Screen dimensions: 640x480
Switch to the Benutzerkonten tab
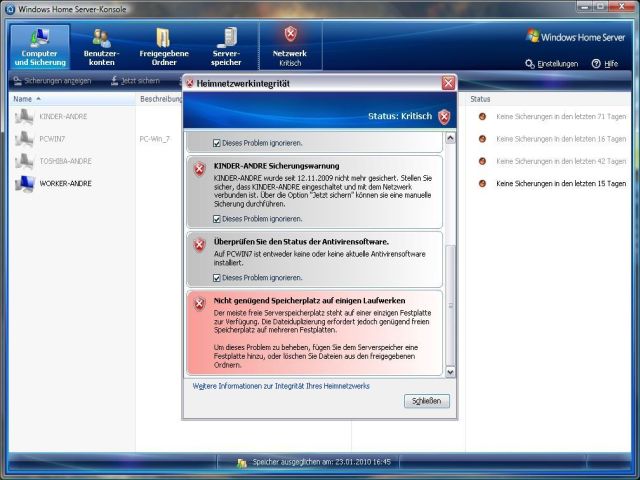[x=101, y=47]
